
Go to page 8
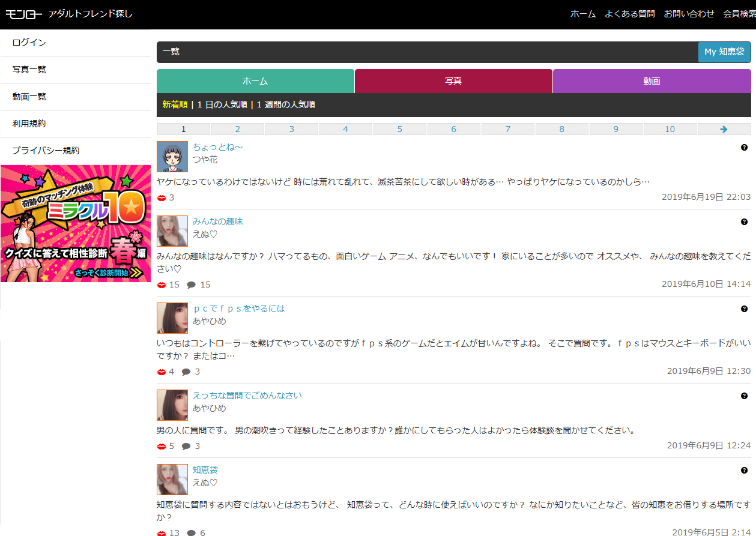point(562,129)
